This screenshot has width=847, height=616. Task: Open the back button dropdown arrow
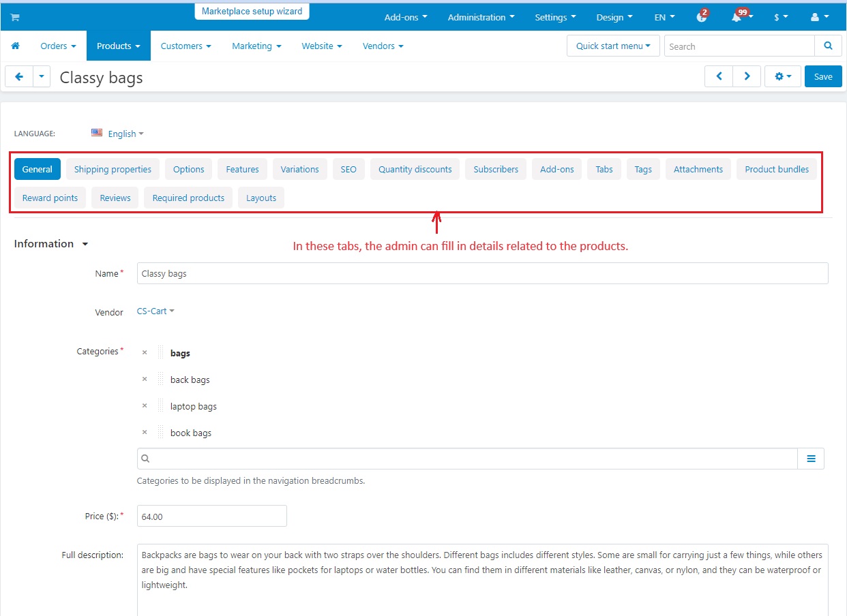42,77
